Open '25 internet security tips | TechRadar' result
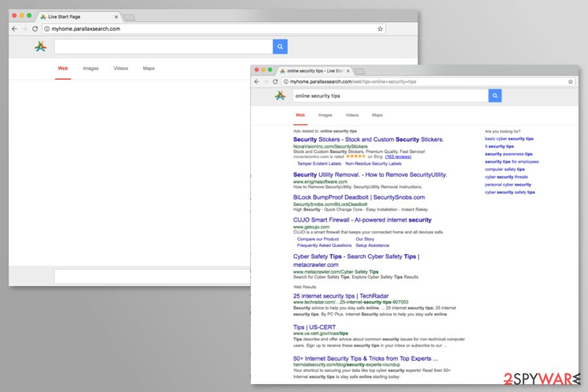588x392 pixels. point(341,296)
